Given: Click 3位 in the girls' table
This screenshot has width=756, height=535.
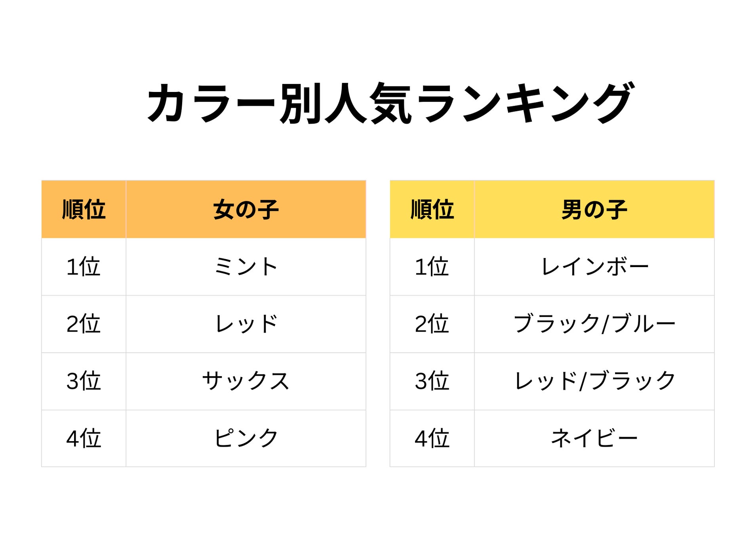Looking at the screenshot, I should 84,381.
